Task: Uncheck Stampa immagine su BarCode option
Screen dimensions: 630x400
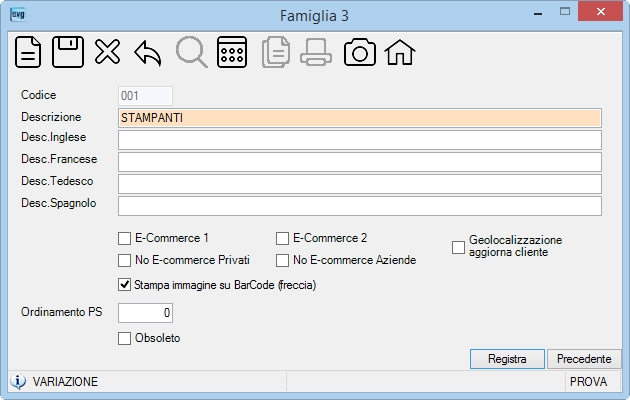Action: [125, 285]
